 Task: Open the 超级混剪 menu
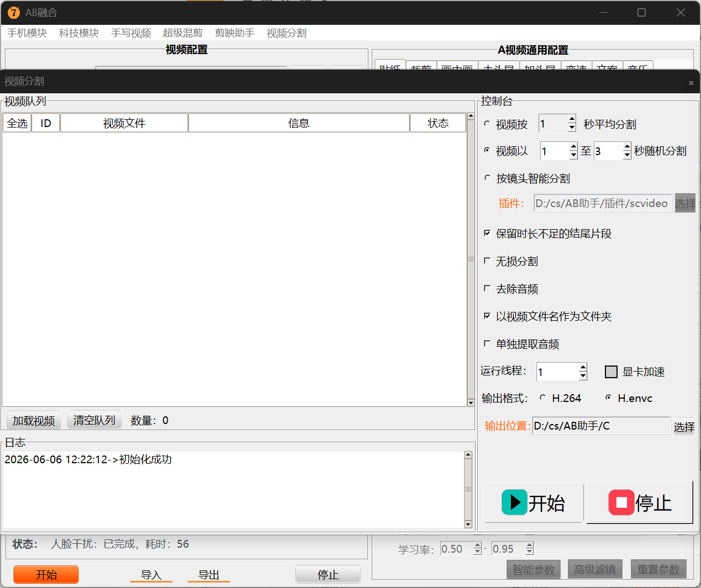[183, 33]
